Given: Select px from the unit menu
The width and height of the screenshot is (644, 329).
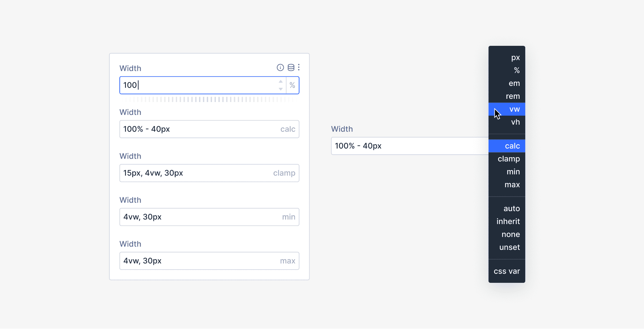Looking at the screenshot, I should point(515,58).
